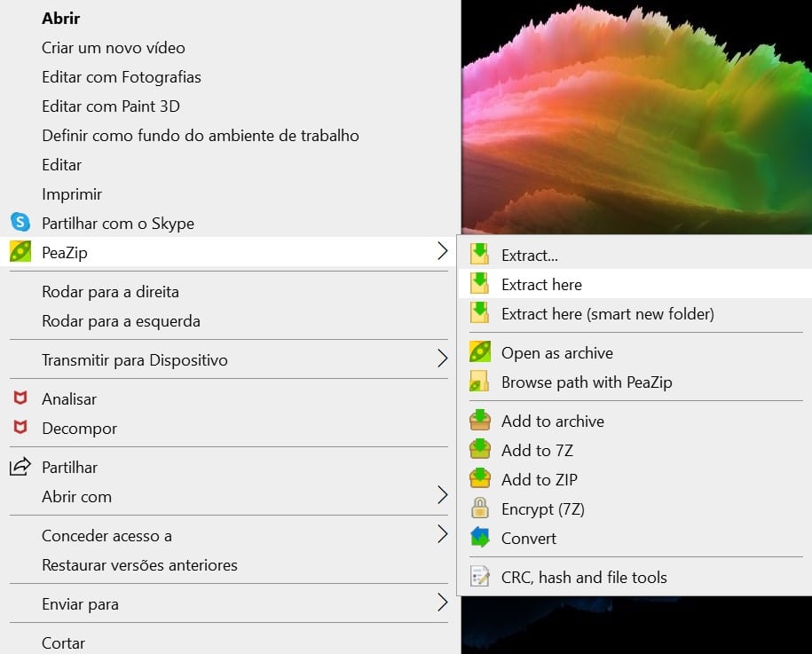Image resolution: width=812 pixels, height=654 pixels.
Task: Click the checklist icon beside CRC, hash and file tools
Action: tap(479, 576)
